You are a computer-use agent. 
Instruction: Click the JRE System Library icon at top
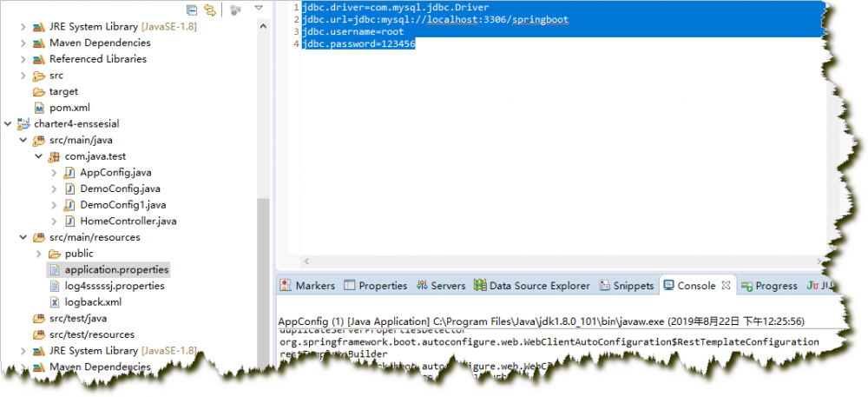39,27
